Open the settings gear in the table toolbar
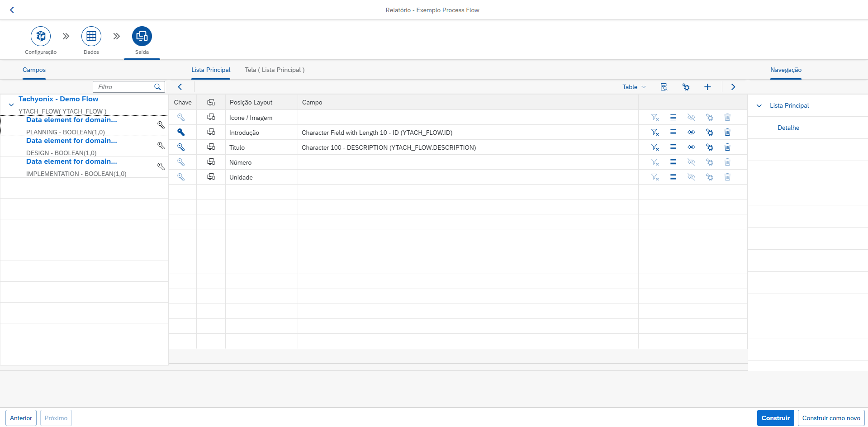The width and height of the screenshot is (868, 427). (x=686, y=87)
